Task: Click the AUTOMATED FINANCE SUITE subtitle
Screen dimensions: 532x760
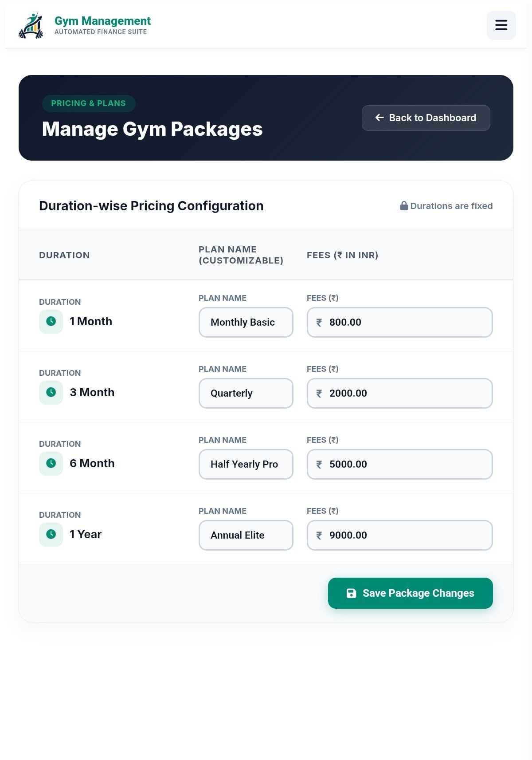Action: point(101,32)
